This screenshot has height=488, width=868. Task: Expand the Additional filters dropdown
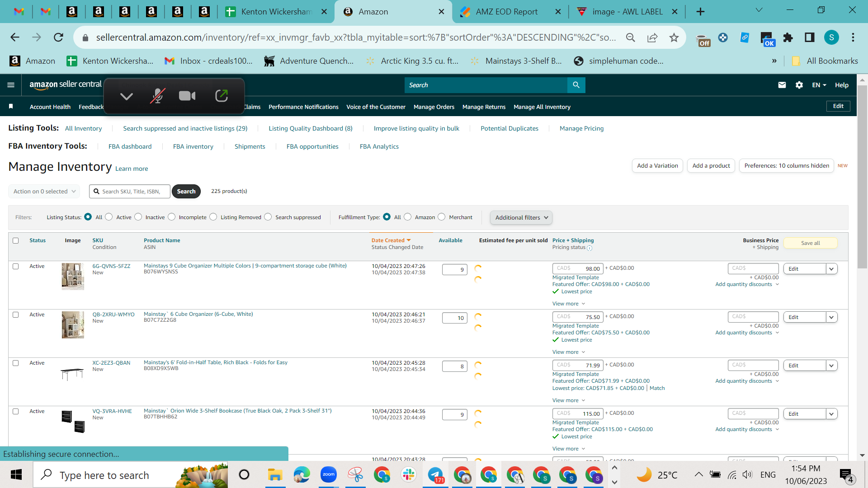(x=521, y=217)
